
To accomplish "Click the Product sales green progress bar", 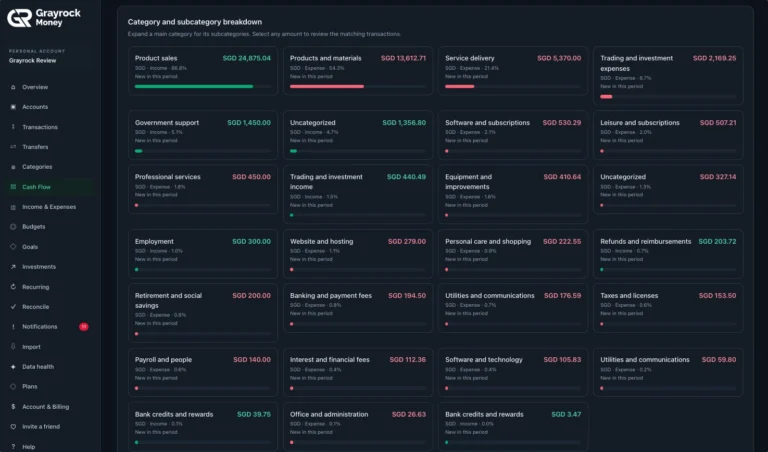I will (194, 87).
